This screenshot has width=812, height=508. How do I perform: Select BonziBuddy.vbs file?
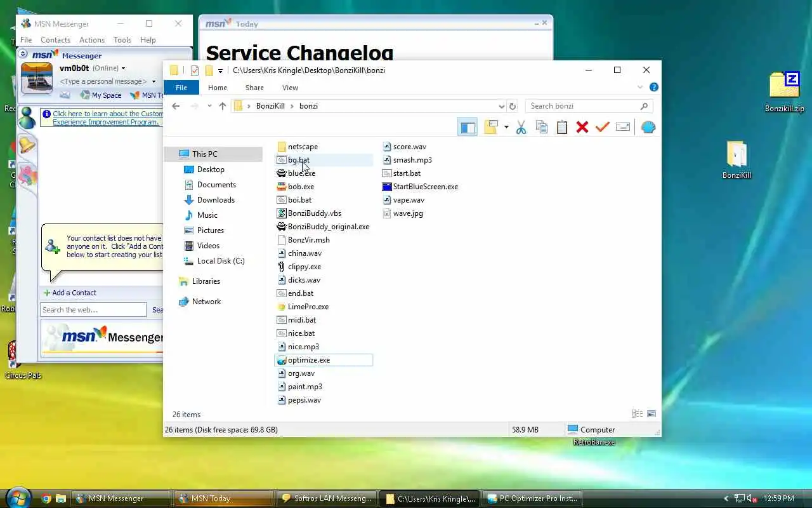pyautogui.click(x=315, y=213)
